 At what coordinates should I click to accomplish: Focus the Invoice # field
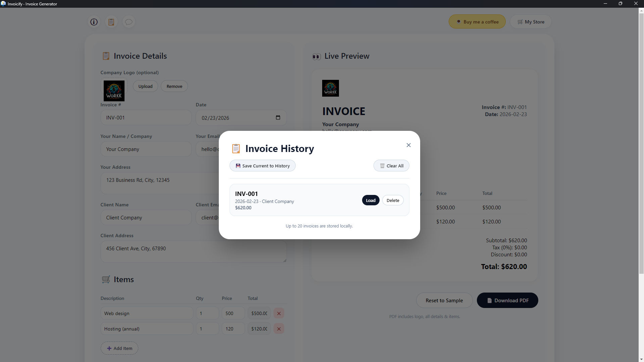click(146, 118)
